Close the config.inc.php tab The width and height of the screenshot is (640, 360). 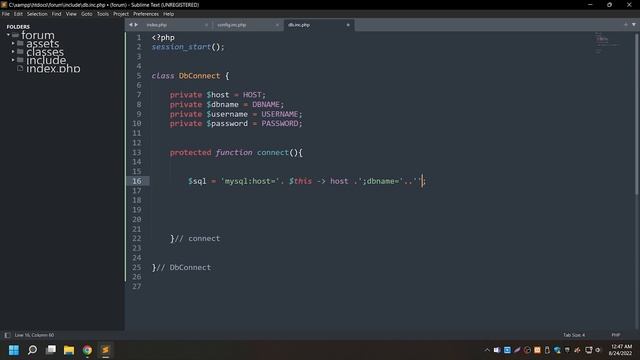pyautogui.click(x=277, y=25)
